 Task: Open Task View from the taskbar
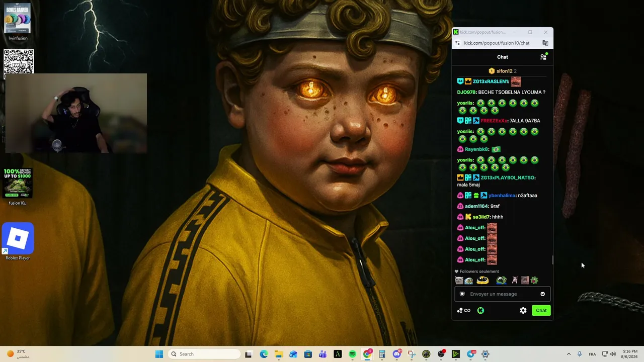pyautogui.click(x=249, y=354)
